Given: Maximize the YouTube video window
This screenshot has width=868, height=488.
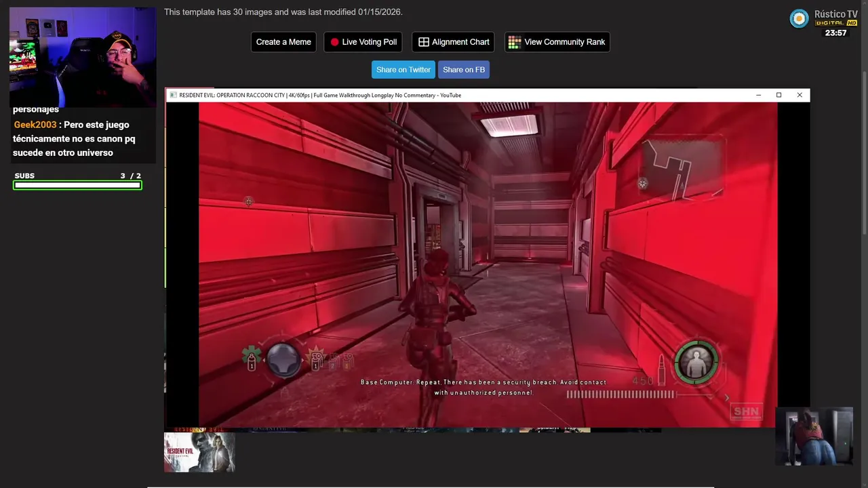Looking at the screenshot, I should pos(778,96).
